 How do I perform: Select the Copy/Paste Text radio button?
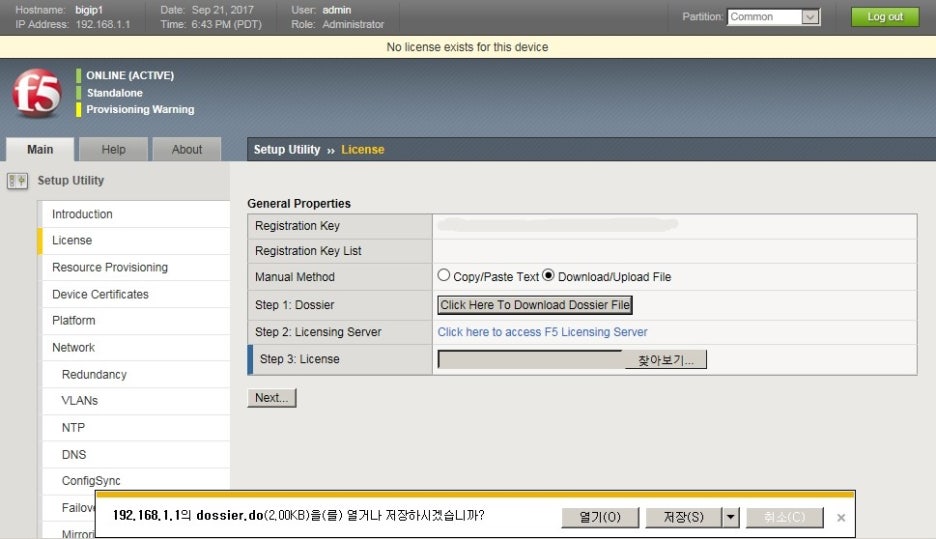[x=444, y=276]
